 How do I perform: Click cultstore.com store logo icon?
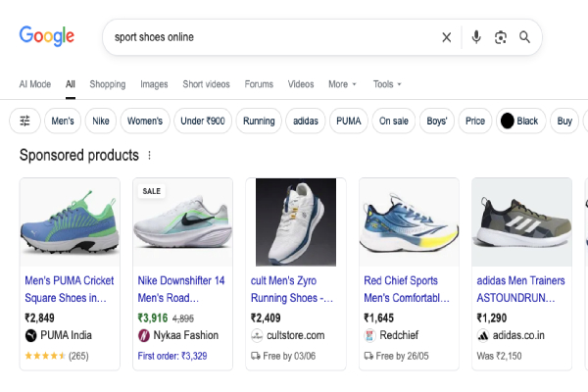[x=257, y=335]
